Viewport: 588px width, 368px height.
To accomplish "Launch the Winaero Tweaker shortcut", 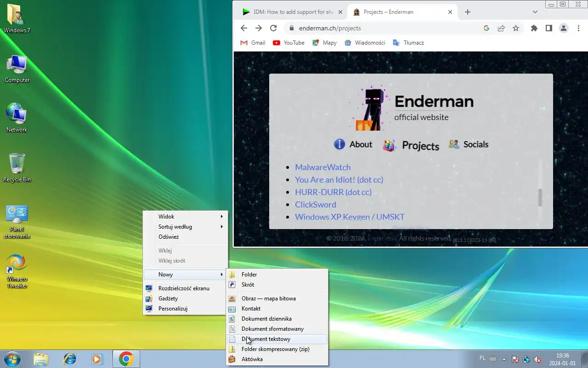I will click(17, 271).
